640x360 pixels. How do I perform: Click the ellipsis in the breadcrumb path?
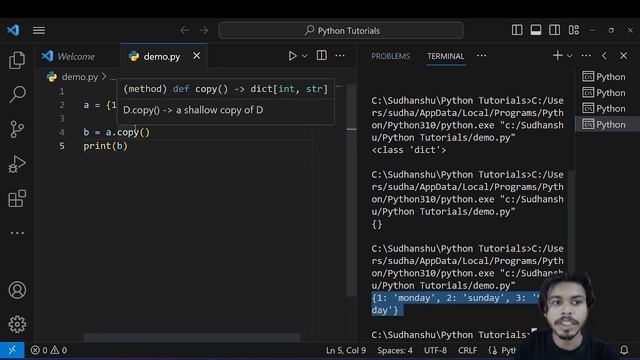(x=113, y=77)
